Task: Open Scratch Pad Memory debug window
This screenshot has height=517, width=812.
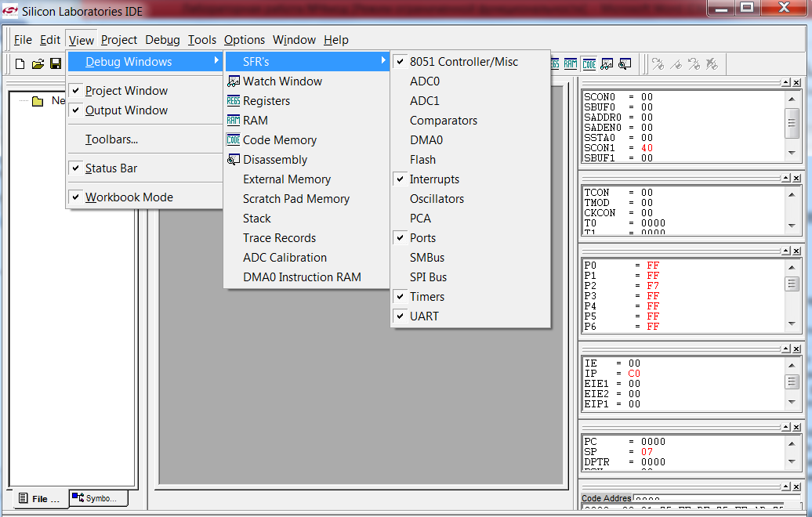Action: click(x=307, y=199)
